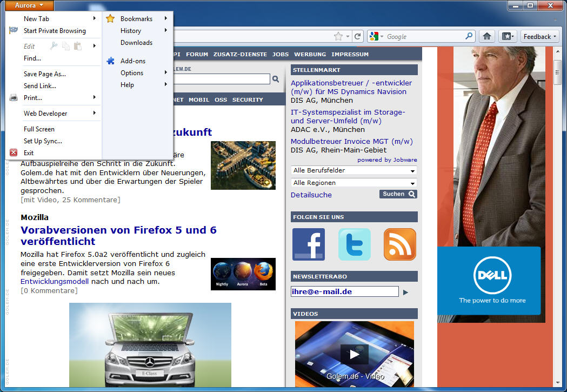Open the 'Alle Berufsfelder' dropdown
Image resolution: width=567 pixels, height=392 pixels.
[353, 170]
